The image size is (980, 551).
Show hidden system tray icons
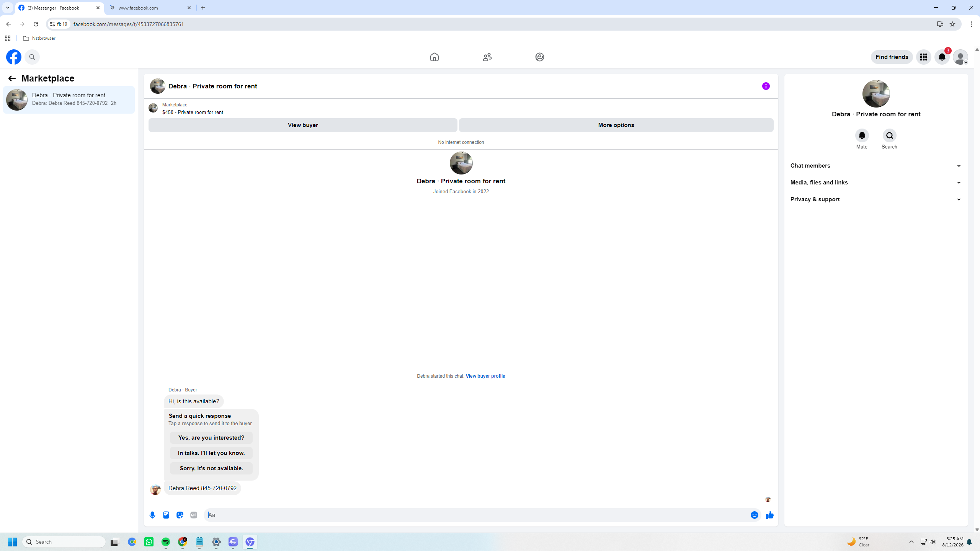[x=911, y=542]
